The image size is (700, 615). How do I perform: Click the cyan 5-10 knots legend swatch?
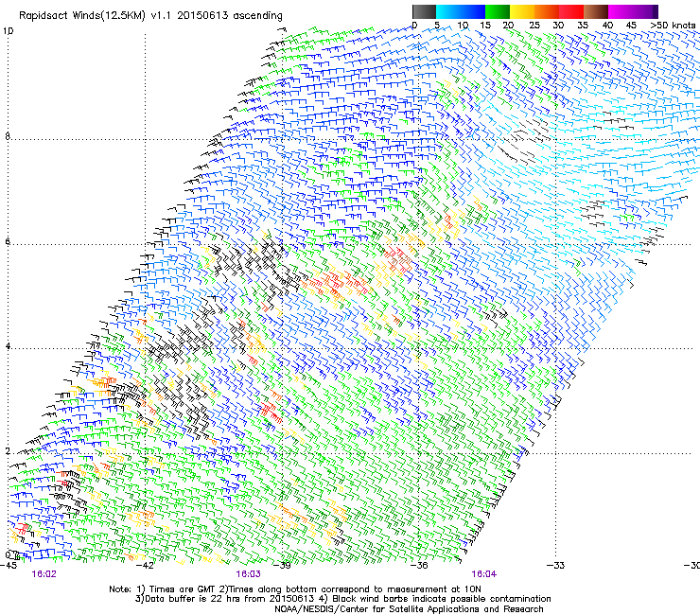coord(448,11)
